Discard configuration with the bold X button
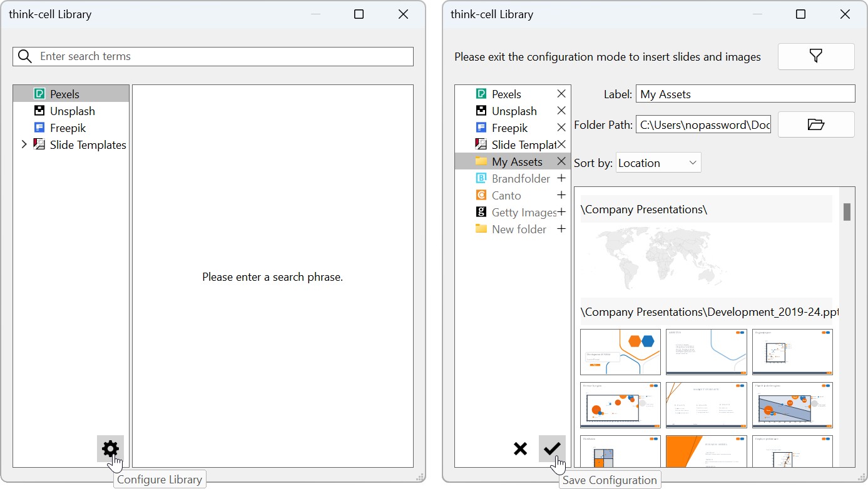This screenshot has height=489, width=868. pyautogui.click(x=520, y=448)
